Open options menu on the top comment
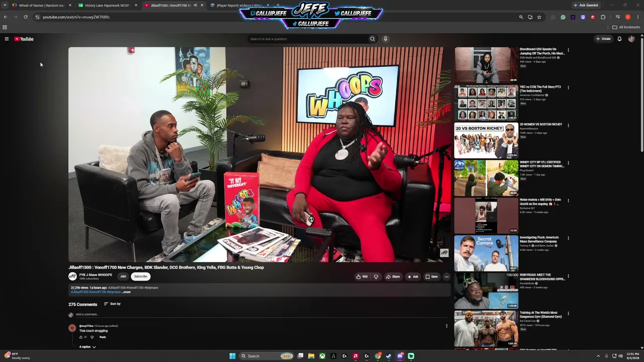Screen dimensions: 644x362 pyautogui.click(x=446, y=326)
